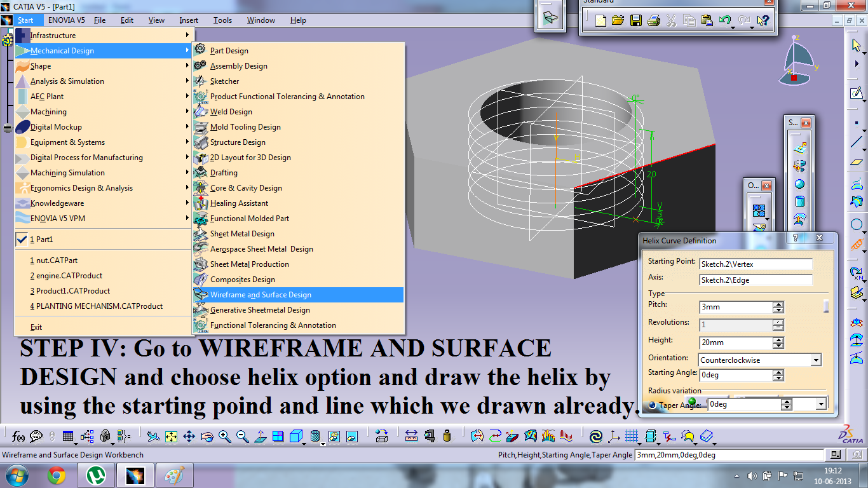Expand the Digital Mockup submenu
This screenshot has height=488, width=868.
tap(187, 127)
